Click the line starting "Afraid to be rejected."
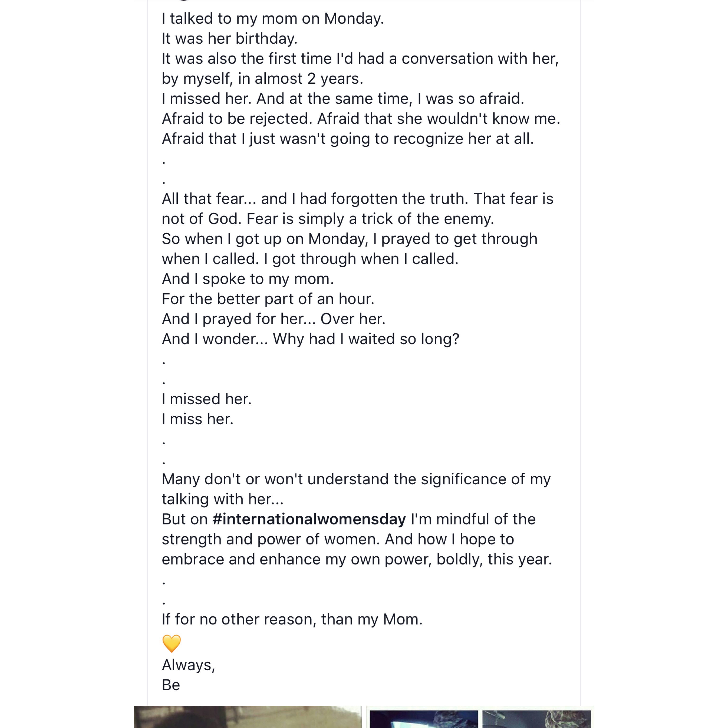Viewport: 728px width, 728px height. coord(361,119)
